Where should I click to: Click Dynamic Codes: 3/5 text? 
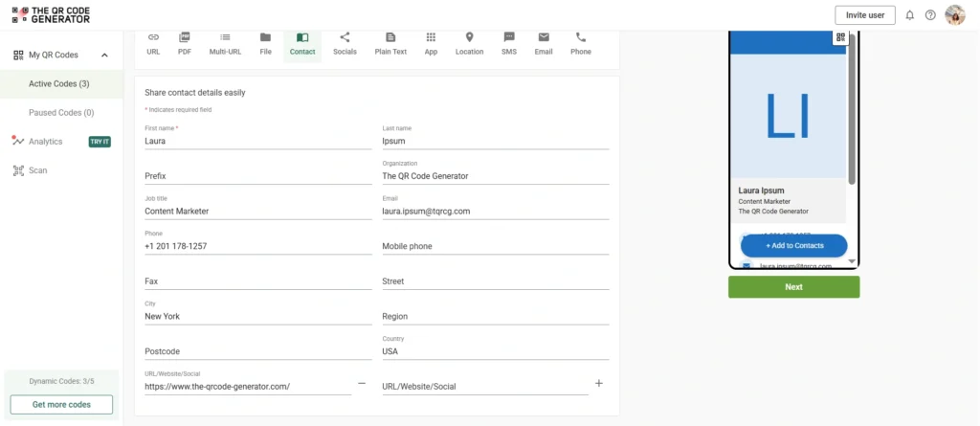(61, 381)
